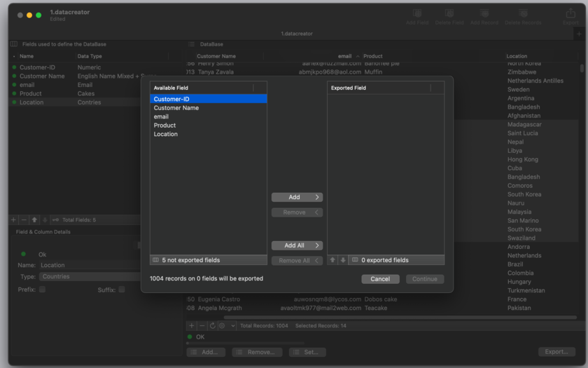Sort by the email column header

point(312,56)
